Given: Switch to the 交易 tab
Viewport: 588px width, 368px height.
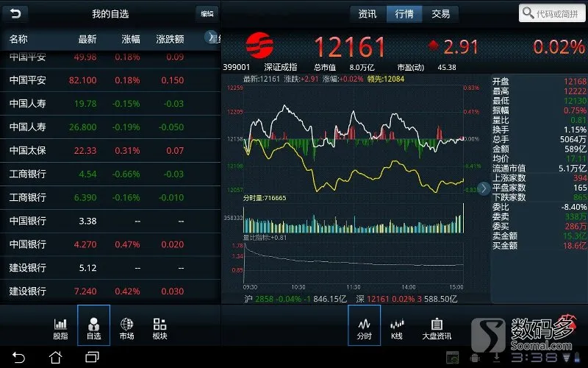Looking at the screenshot, I should pos(440,14).
